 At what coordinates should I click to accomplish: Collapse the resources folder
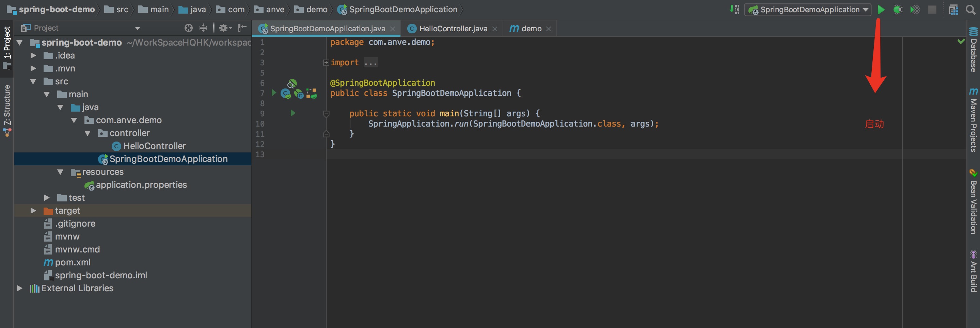[x=61, y=172]
